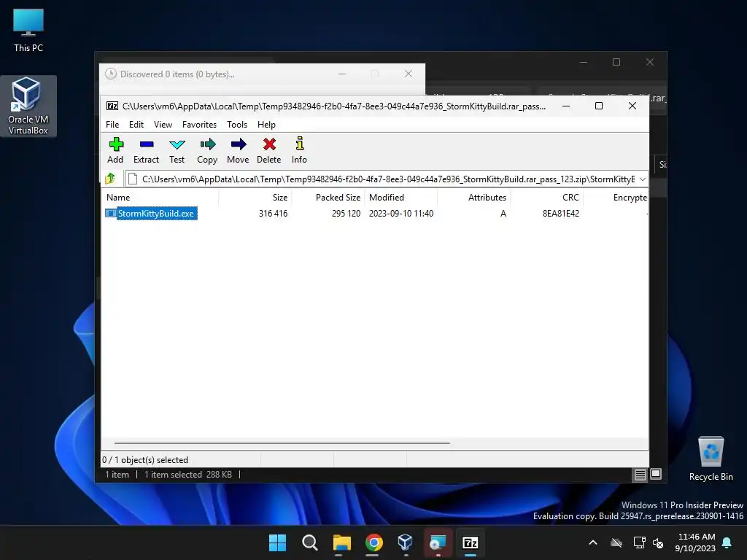Maximize the 7-Zip window
Viewport: 747px width, 560px height.
coord(599,106)
